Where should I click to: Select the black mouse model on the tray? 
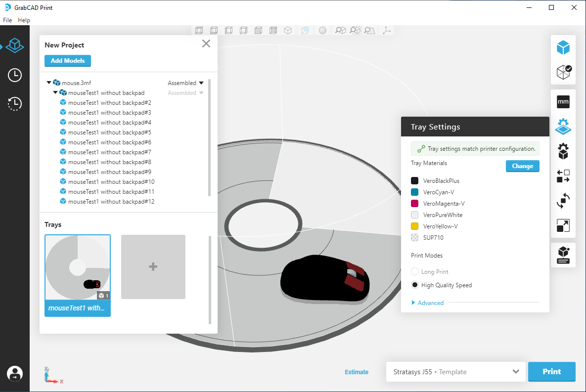point(324,279)
